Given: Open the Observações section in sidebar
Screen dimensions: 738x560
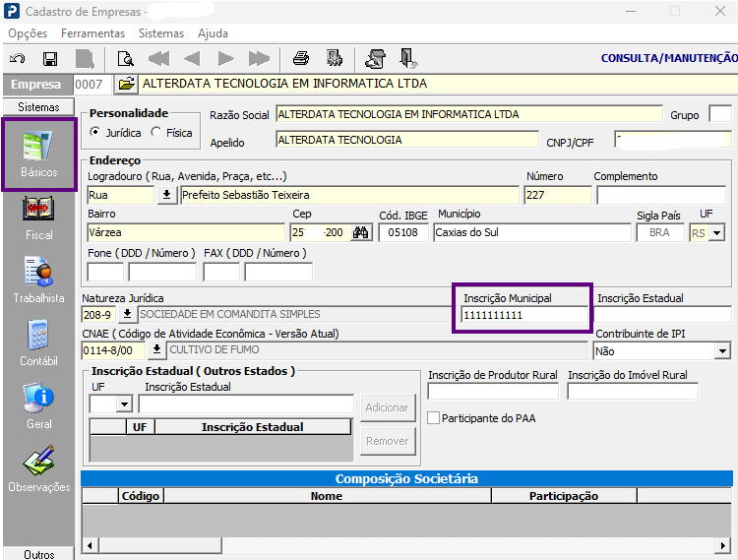Looking at the screenshot, I should point(39,469).
